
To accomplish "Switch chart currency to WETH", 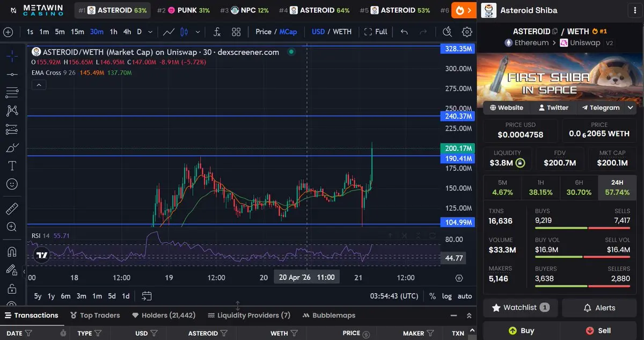I will pos(342,32).
